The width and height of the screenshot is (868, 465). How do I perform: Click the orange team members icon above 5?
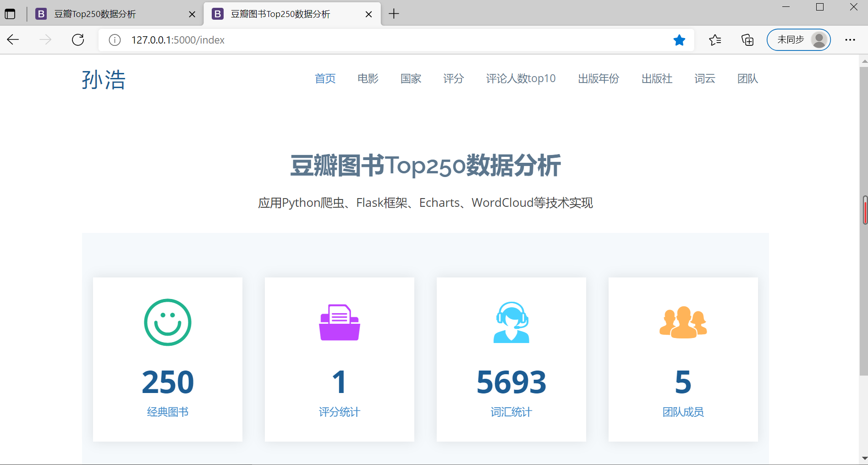coord(683,322)
